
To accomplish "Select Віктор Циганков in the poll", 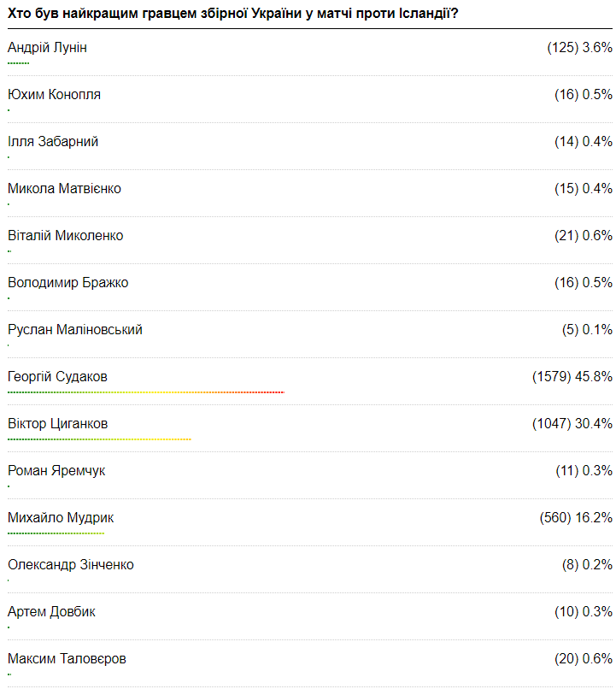I will pyautogui.click(x=57, y=424).
